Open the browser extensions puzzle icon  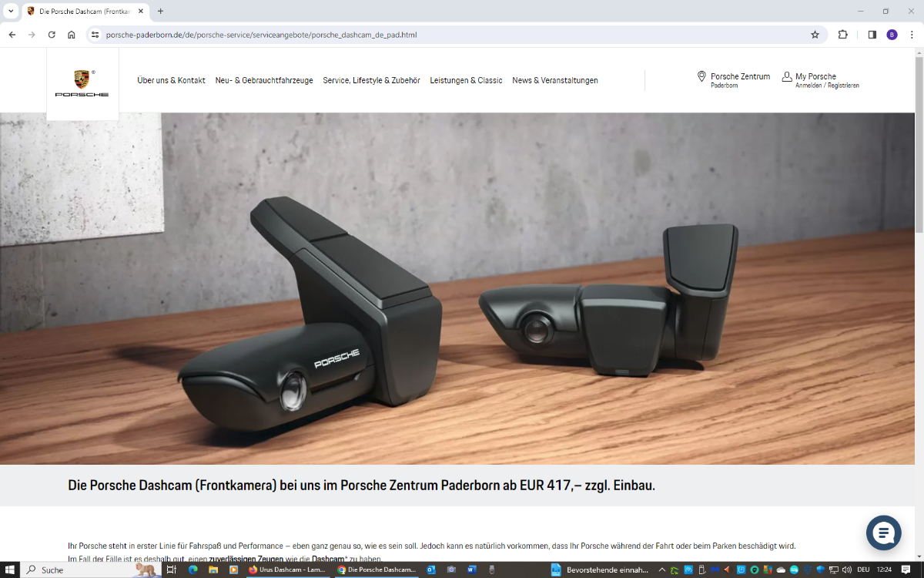point(842,35)
